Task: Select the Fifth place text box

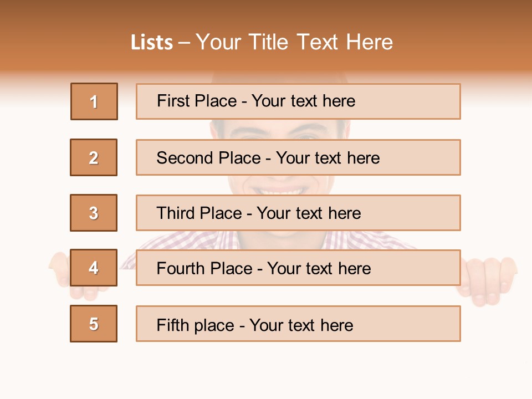Action: pos(298,324)
